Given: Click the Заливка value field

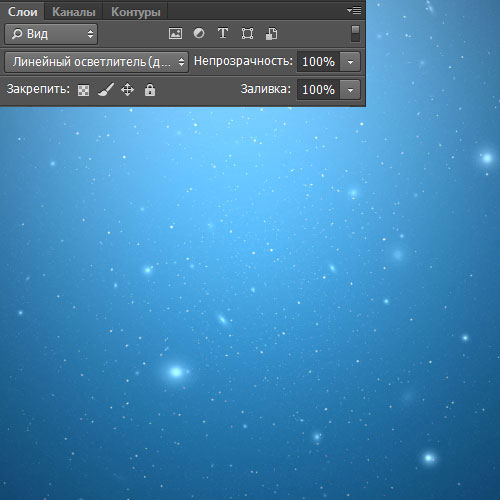Looking at the screenshot, I should click(x=318, y=90).
